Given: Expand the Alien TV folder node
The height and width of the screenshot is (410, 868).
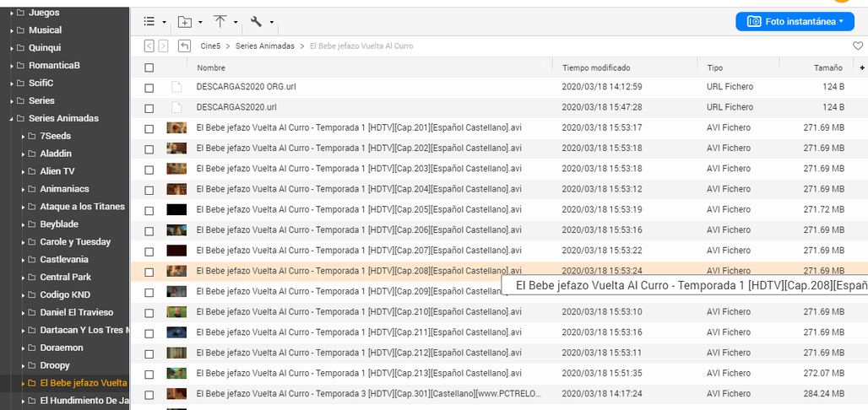Looking at the screenshot, I should 23,171.
